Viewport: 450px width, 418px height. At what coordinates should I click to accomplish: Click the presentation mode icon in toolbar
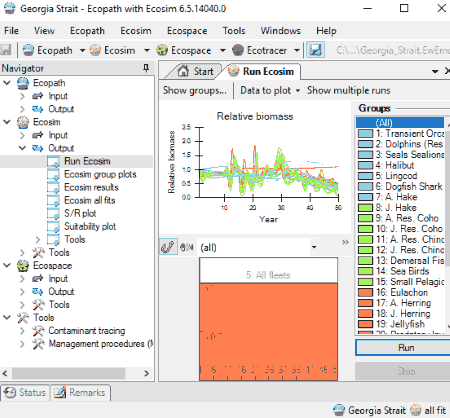click(315, 50)
